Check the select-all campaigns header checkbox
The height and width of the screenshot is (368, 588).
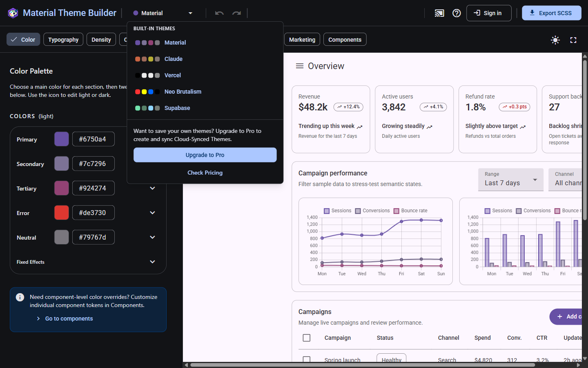307,338
